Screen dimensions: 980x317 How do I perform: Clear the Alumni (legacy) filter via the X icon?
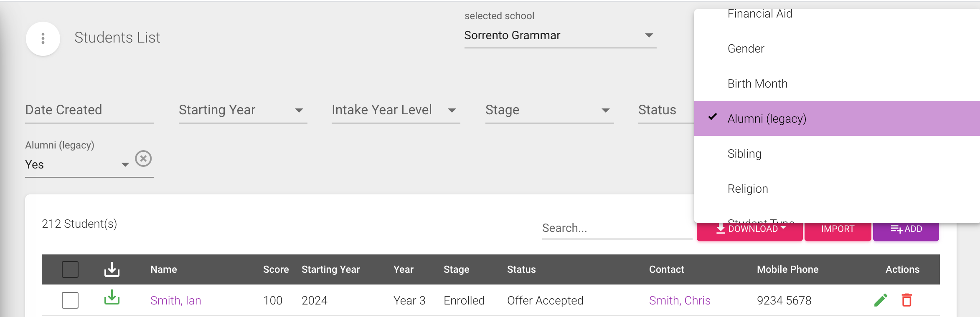pos(144,158)
